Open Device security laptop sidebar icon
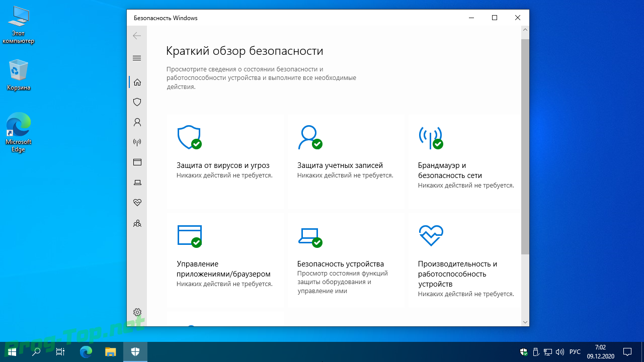 pyautogui.click(x=137, y=183)
